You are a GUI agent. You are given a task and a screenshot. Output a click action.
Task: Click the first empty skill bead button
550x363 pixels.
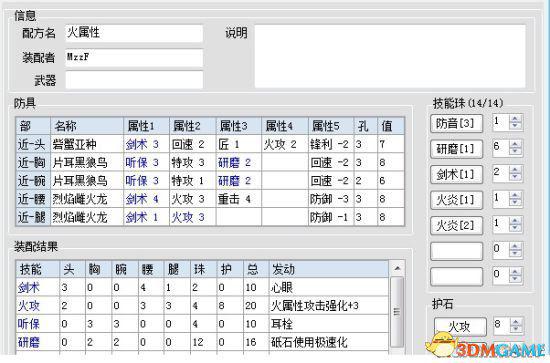tap(456, 251)
